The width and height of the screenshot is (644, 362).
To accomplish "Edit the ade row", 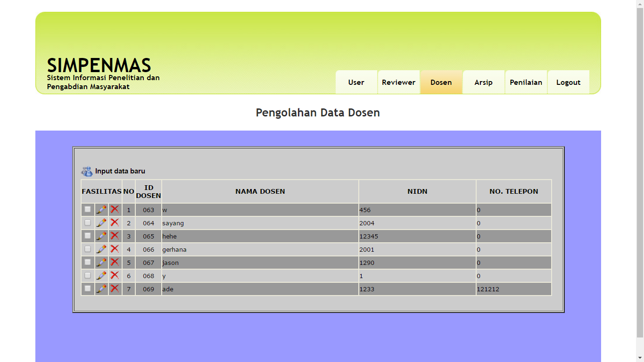I will (x=101, y=288).
